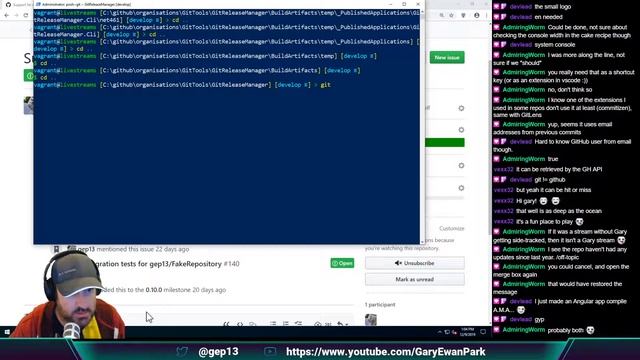Open the saved replies arrow in comment toolbar
640x360 pixels.
tap(342, 324)
